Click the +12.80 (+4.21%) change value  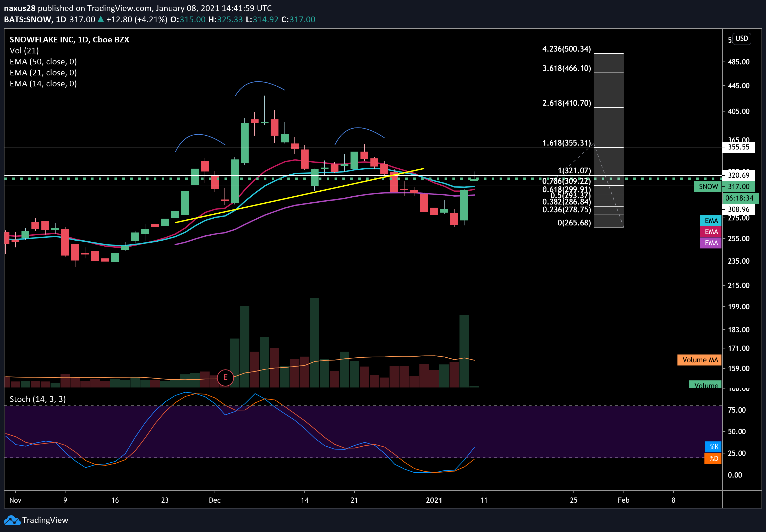137,19
